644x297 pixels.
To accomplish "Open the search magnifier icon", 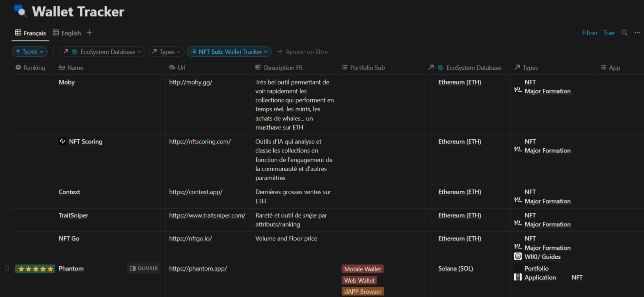I will 624,33.
